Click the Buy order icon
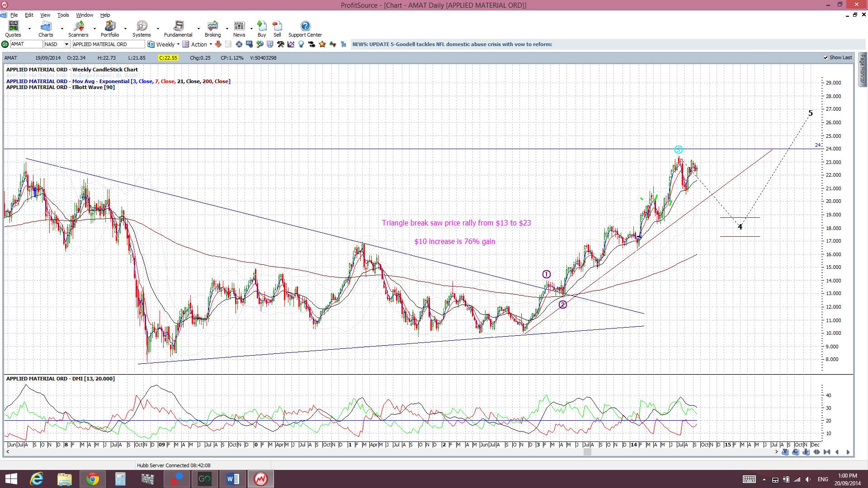The image size is (868, 488). click(x=262, y=29)
